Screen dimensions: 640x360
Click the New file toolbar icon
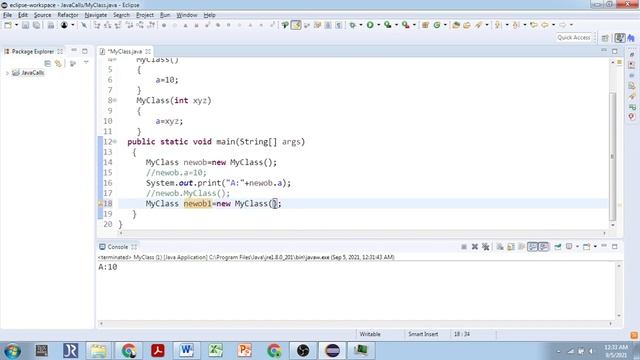tap(7, 25)
